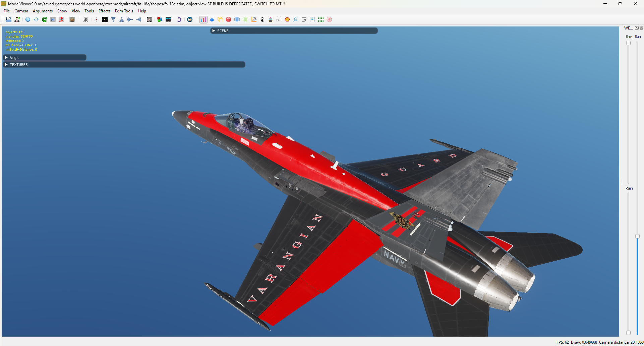Click the brown wooden crate icon
This screenshot has height=346, width=644.
(72, 19)
